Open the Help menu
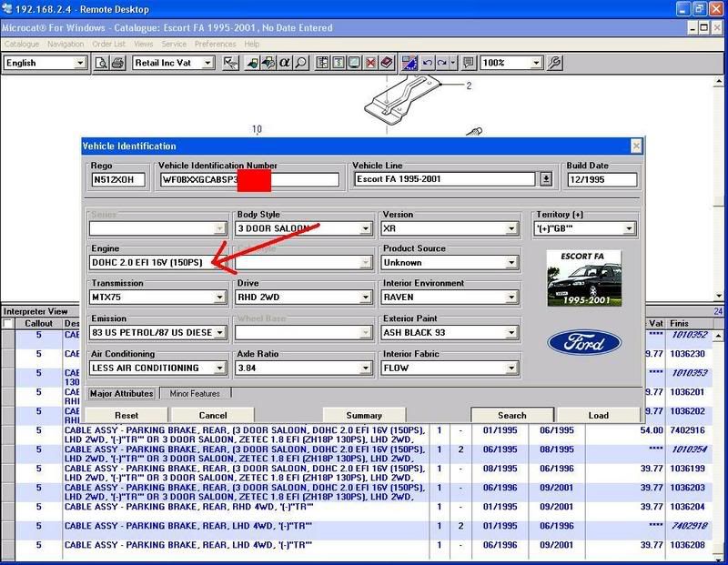The height and width of the screenshot is (565, 728). point(252,44)
